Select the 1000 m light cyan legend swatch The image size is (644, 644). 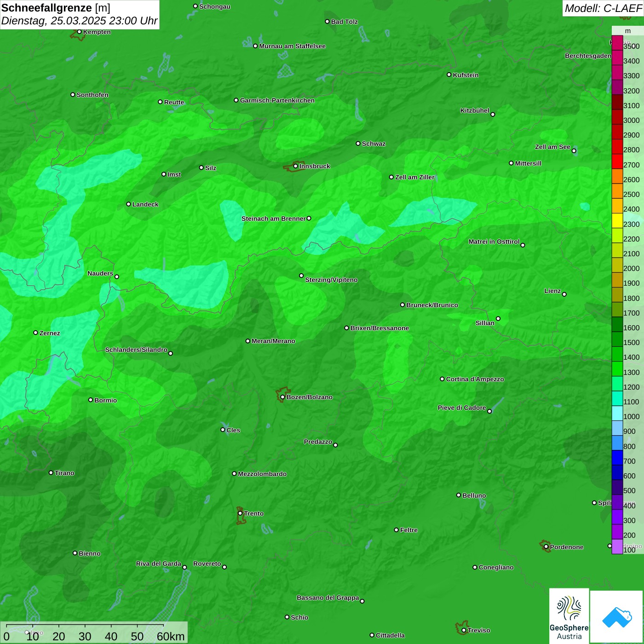(x=617, y=413)
